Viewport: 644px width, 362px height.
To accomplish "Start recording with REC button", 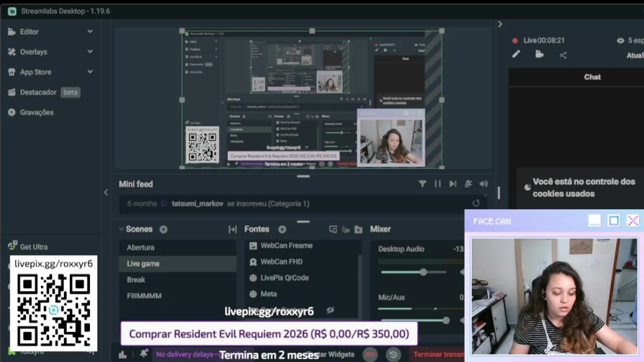I will (370, 354).
